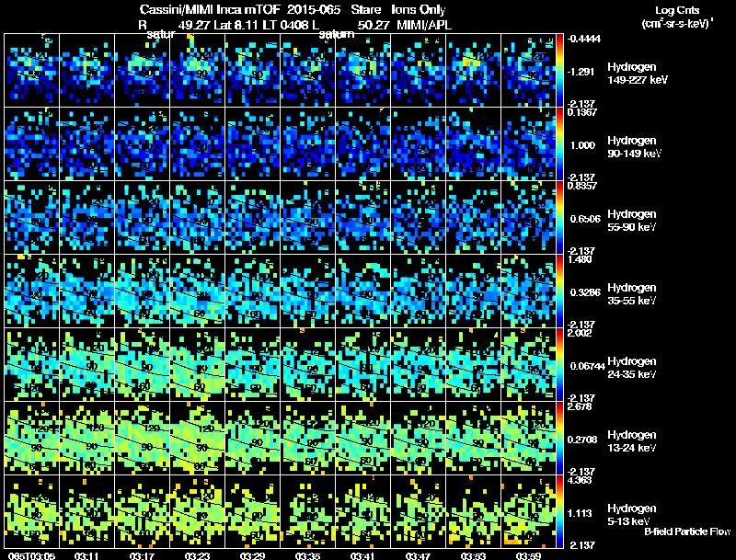Click the 'Hydrogen 149-227 keV' row label

point(637,74)
